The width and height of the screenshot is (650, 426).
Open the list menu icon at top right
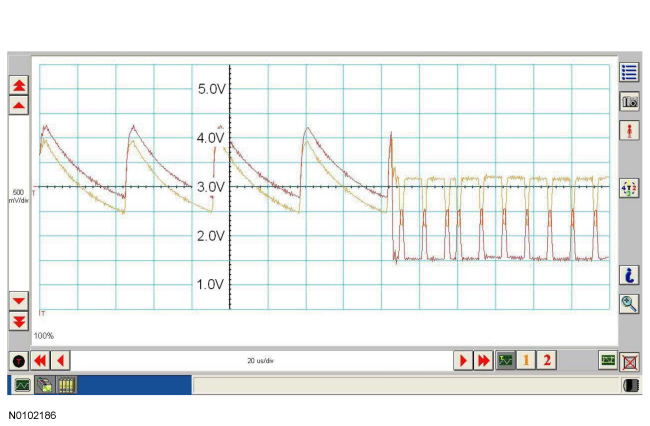point(629,72)
